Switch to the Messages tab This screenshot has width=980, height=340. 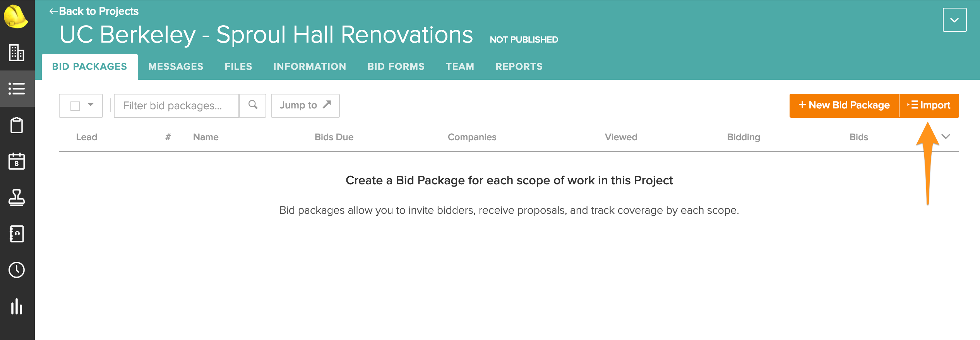[176, 67]
